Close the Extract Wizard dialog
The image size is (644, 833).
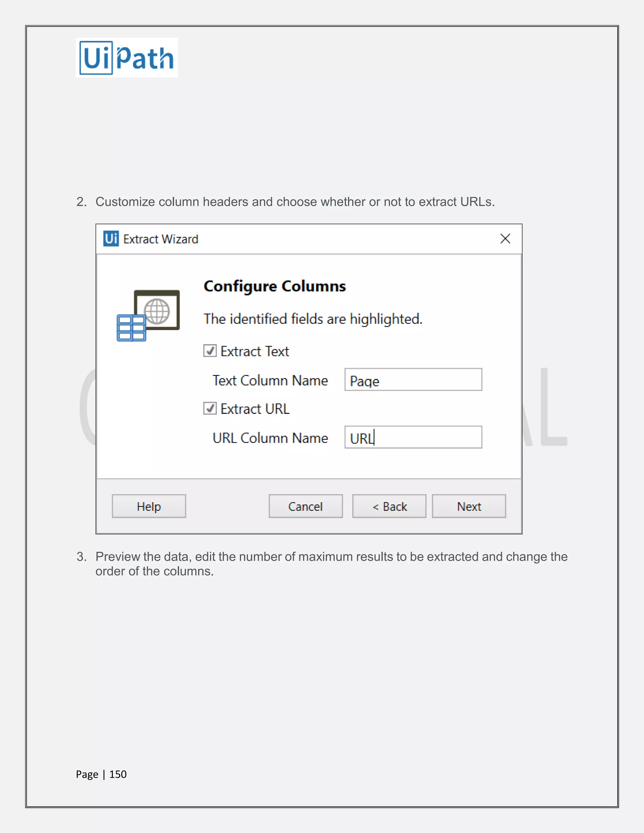point(505,239)
